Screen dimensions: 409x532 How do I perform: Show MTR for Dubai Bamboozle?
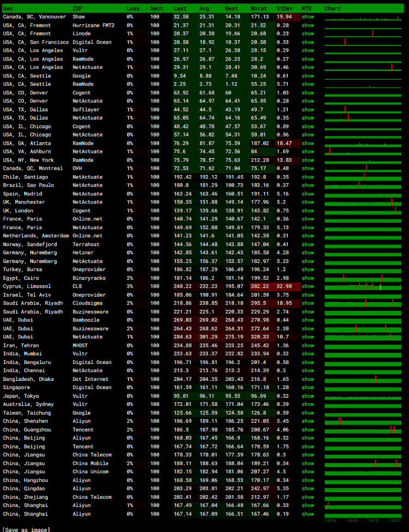[x=308, y=320]
